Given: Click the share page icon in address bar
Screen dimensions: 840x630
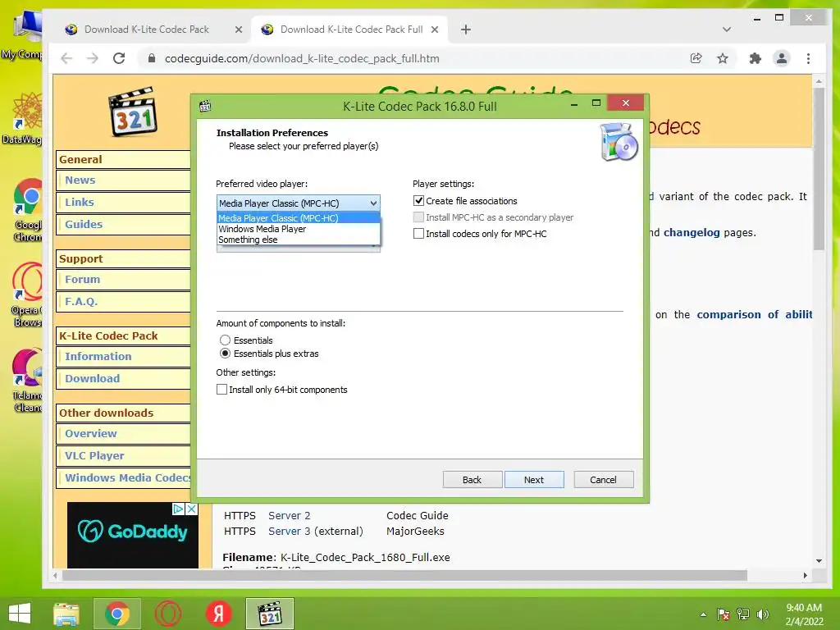Looking at the screenshot, I should pyautogui.click(x=696, y=58).
